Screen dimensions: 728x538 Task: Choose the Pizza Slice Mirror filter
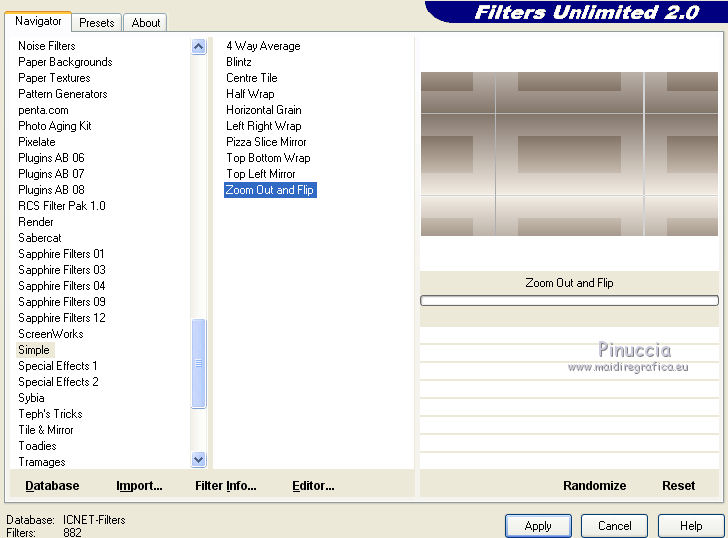point(266,142)
